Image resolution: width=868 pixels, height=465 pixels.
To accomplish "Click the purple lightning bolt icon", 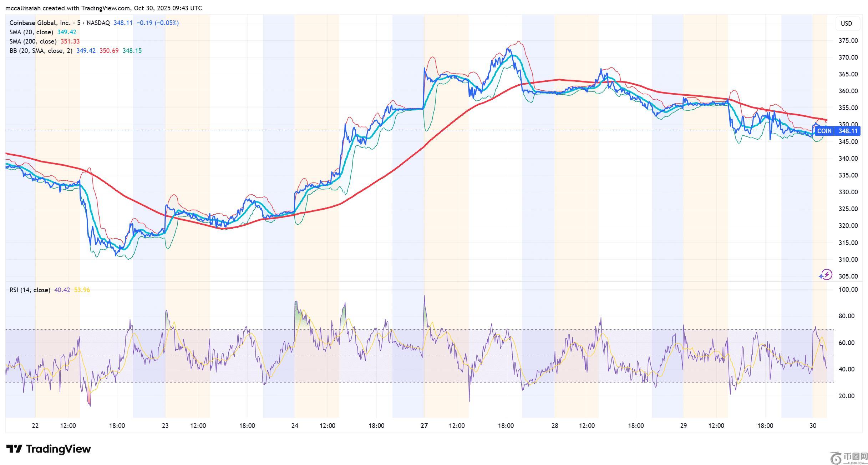I will pos(826,275).
